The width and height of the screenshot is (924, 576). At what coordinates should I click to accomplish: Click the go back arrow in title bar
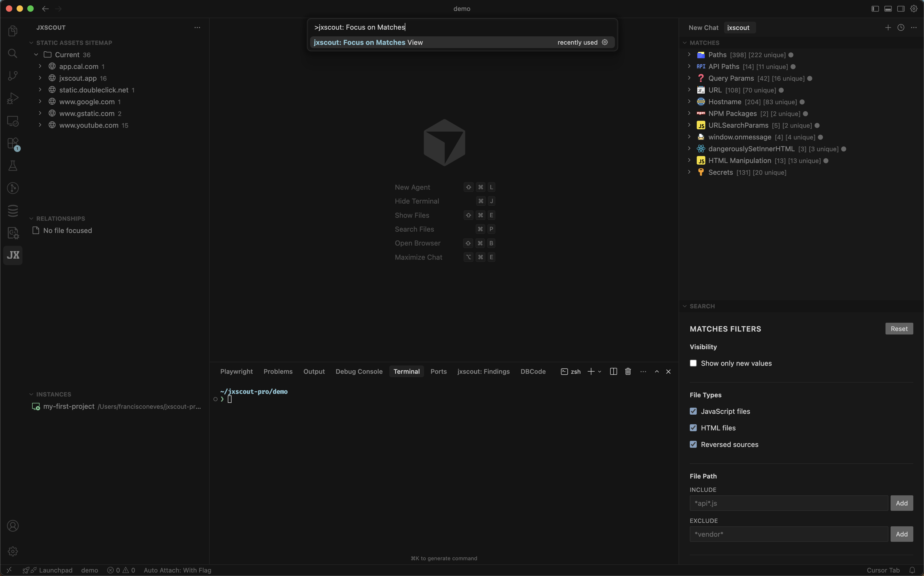tap(45, 8)
